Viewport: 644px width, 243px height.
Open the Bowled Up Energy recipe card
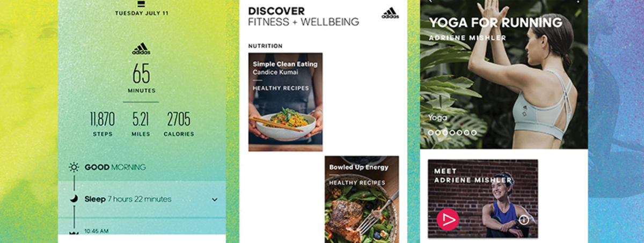click(362, 199)
